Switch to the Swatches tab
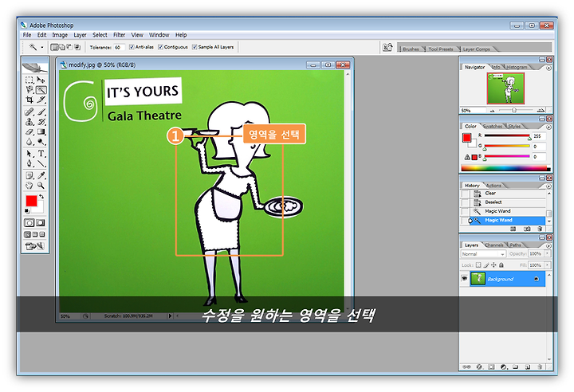 click(493, 126)
